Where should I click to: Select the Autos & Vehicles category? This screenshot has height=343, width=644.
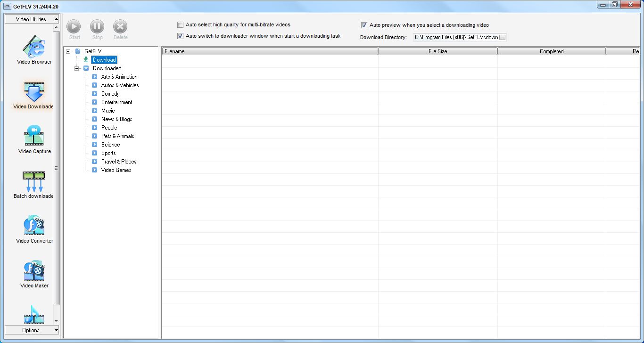point(120,85)
